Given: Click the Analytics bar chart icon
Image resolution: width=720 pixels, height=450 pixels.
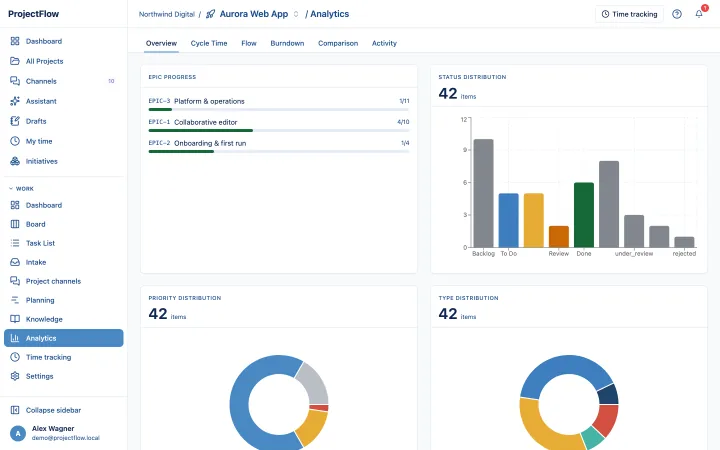Looking at the screenshot, I should point(15,338).
